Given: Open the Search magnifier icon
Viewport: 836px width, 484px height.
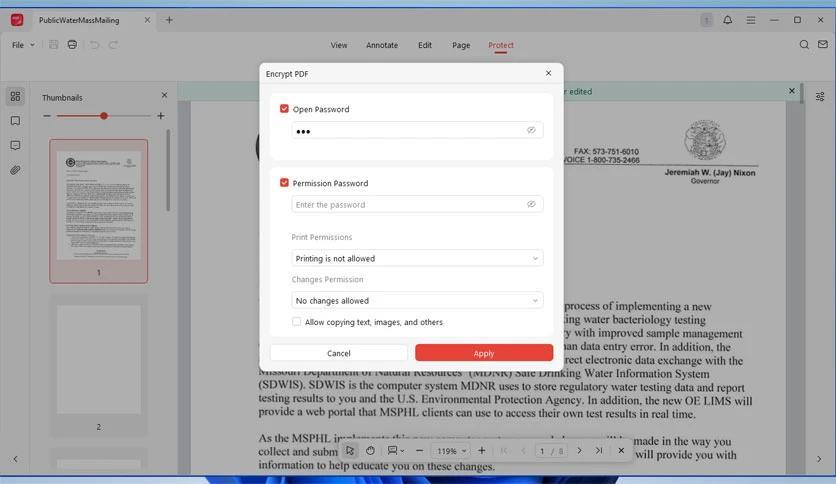Looking at the screenshot, I should [804, 45].
